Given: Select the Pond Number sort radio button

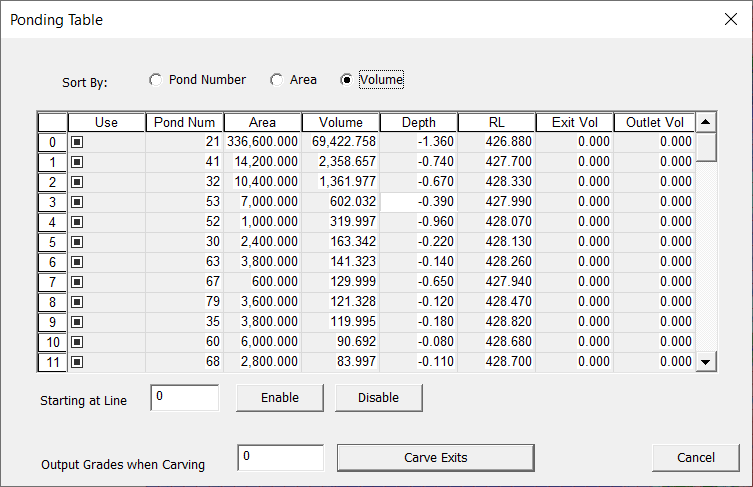Looking at the screenshot, I should tap(155, 80).
